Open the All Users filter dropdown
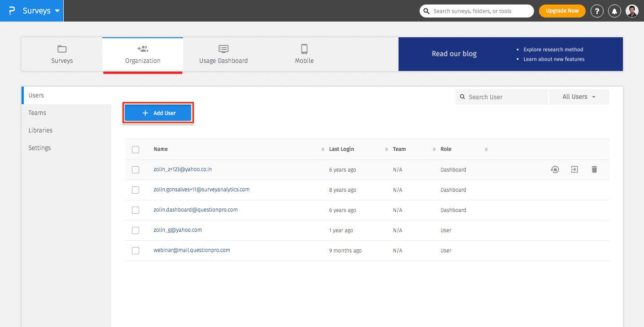This screenshot has height=327, width=644. point(578,97)
